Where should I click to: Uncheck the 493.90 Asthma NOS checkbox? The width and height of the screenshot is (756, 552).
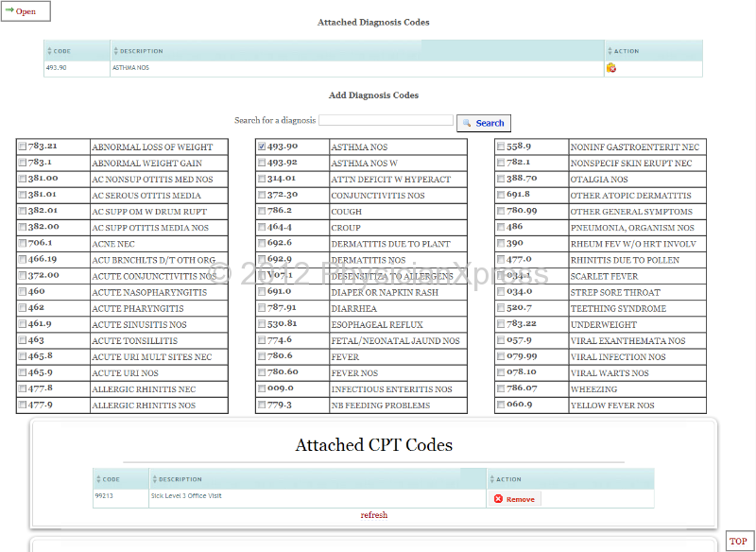click(262, 147)
